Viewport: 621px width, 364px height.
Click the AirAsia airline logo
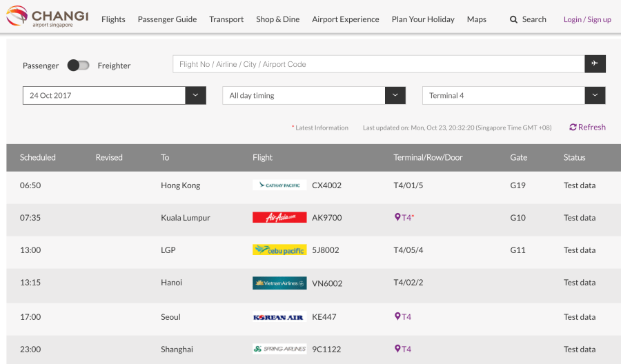tap(279, 218)
